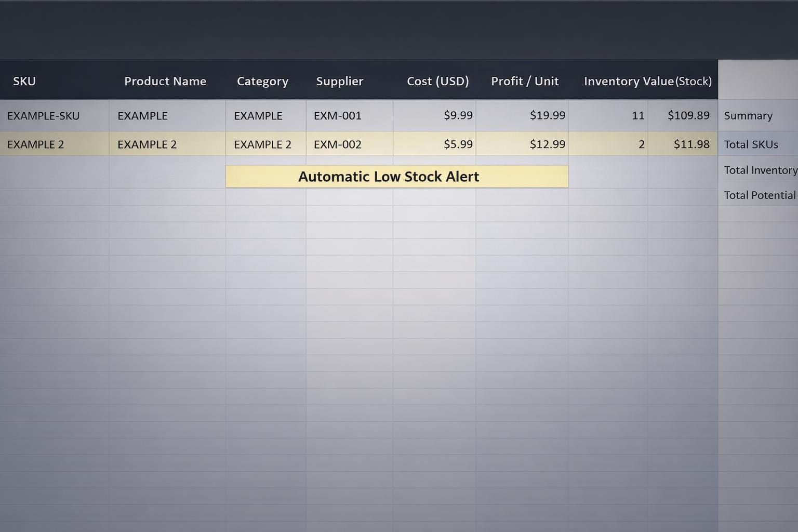Viewport: 798px width, 532px height.
Task: Click the Automatic Low Stock Alert banner
Action: pos(397,177)
